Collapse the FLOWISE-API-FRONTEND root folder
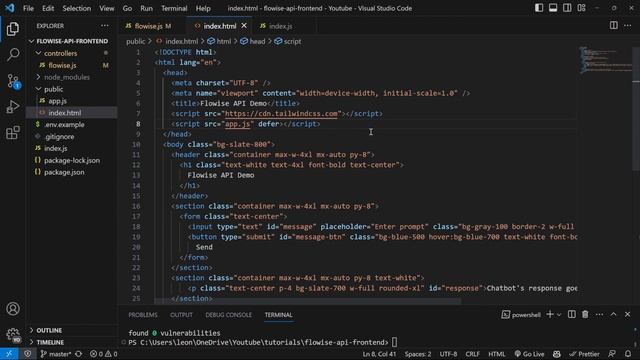 coord(72,41)
